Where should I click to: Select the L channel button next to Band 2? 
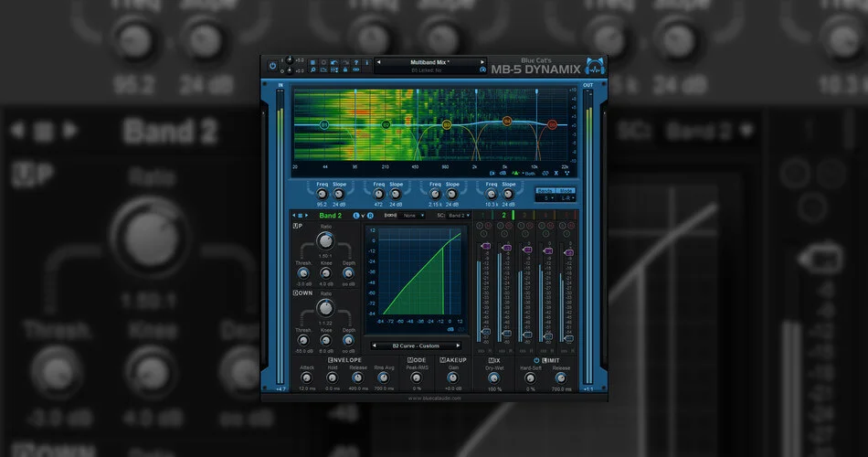(356, 216)
